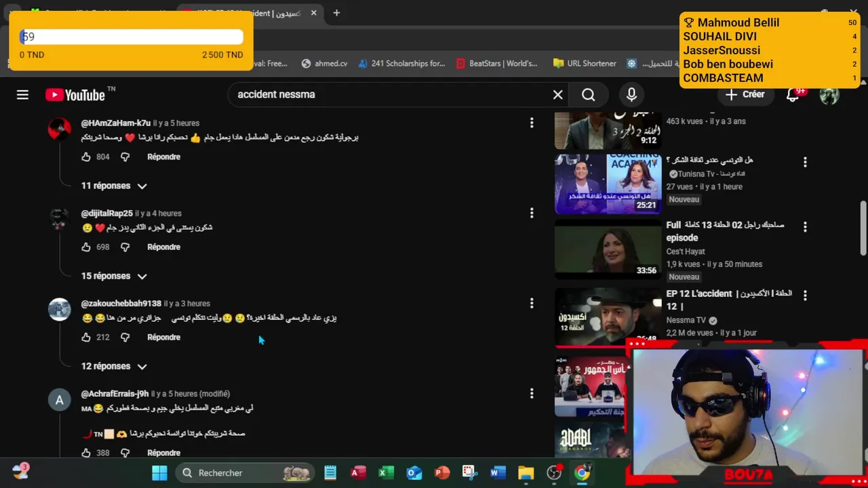The image size is (868, 488).
Task: Open the YouTube hamburger guide menu
Action: click(22, 95)
